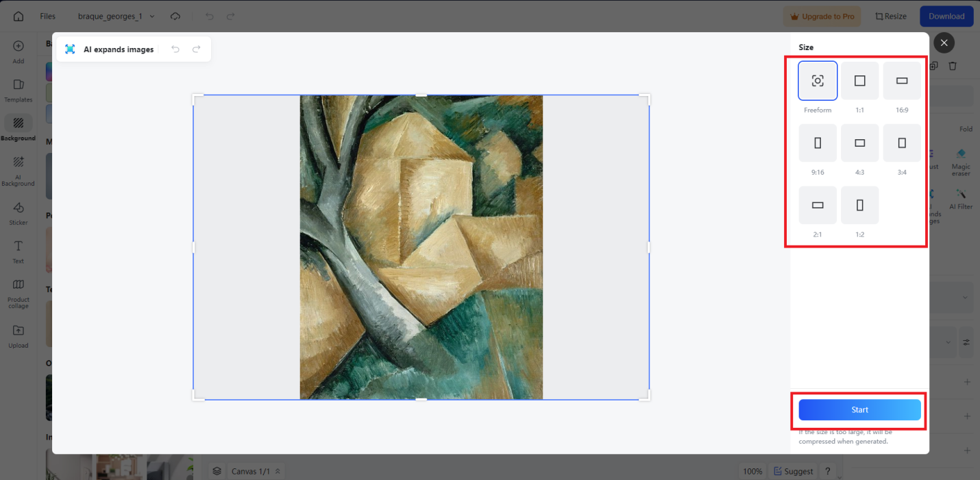980x480 pixels.
Task: Select the 1:2 tall ratio
Action: click(x=859, y=205)
